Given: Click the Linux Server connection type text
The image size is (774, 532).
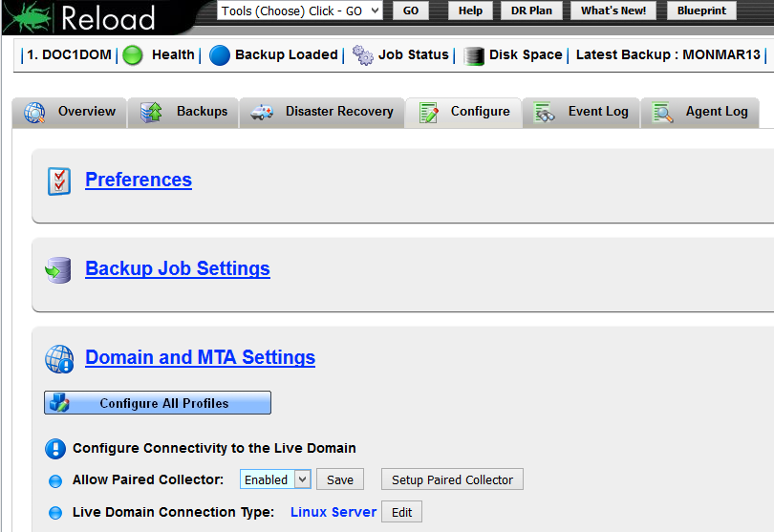Looking at the screenshot, I should coord(333,512).
